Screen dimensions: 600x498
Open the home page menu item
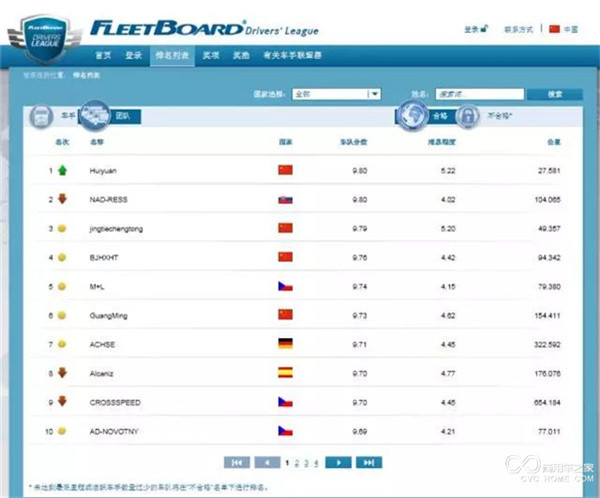click(103, 56)
